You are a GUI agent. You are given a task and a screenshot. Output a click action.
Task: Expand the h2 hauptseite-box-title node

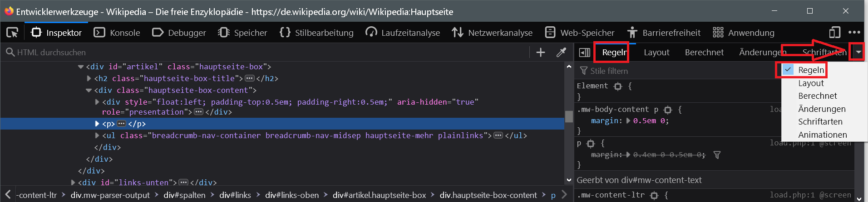click(89, 78)
